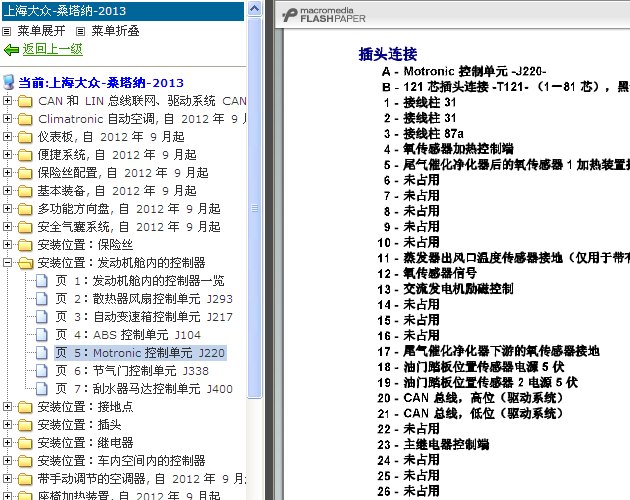Expand the Climatronic 自动空调 node
630x500 pixels.
pos(7,118)
